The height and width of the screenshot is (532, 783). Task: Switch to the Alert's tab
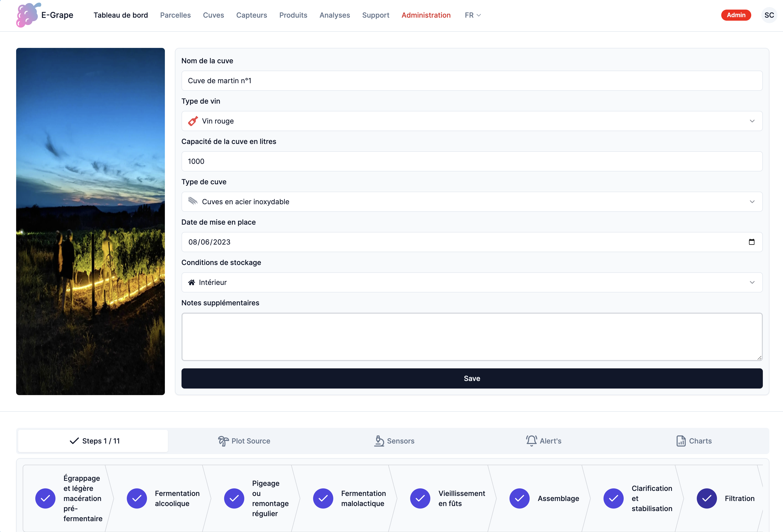[544, 441]
